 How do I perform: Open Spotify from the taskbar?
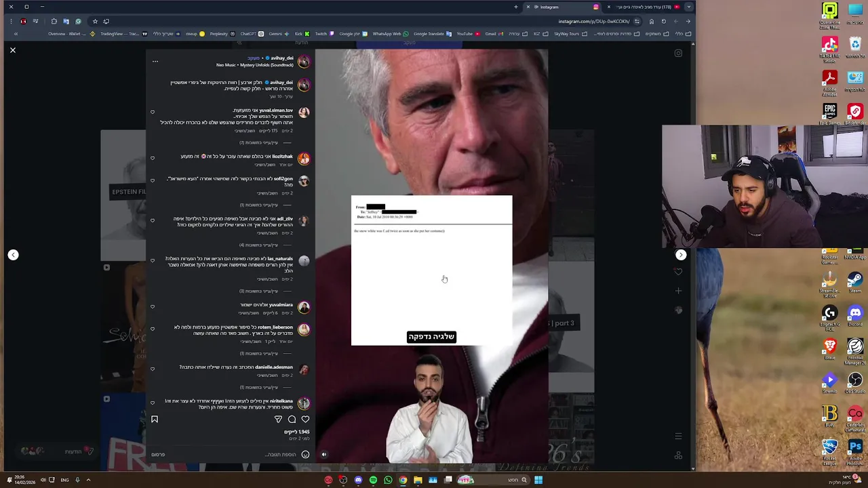(x=373, y=480)
